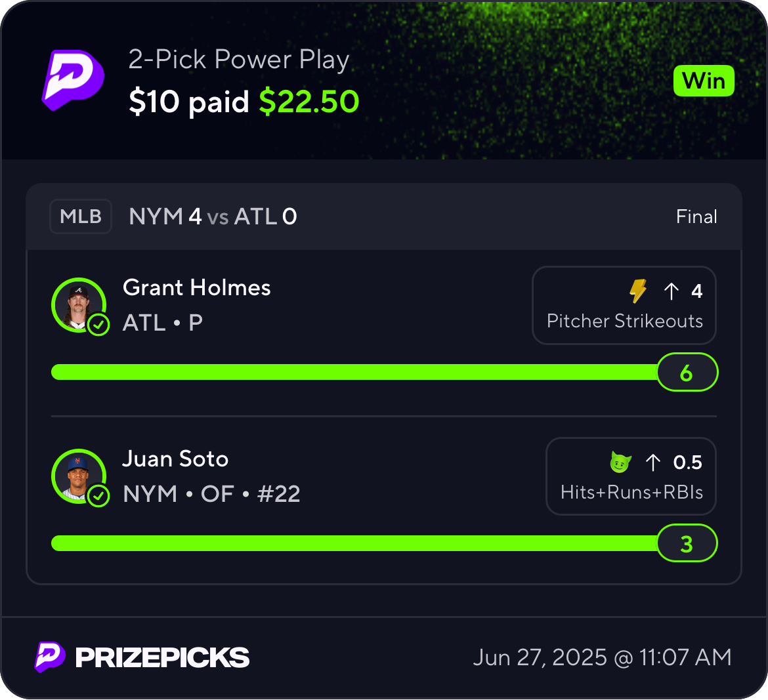Click the result bubble showing 6
The image size is (768, 700).
pyautogui.click(x=687, y=373)
